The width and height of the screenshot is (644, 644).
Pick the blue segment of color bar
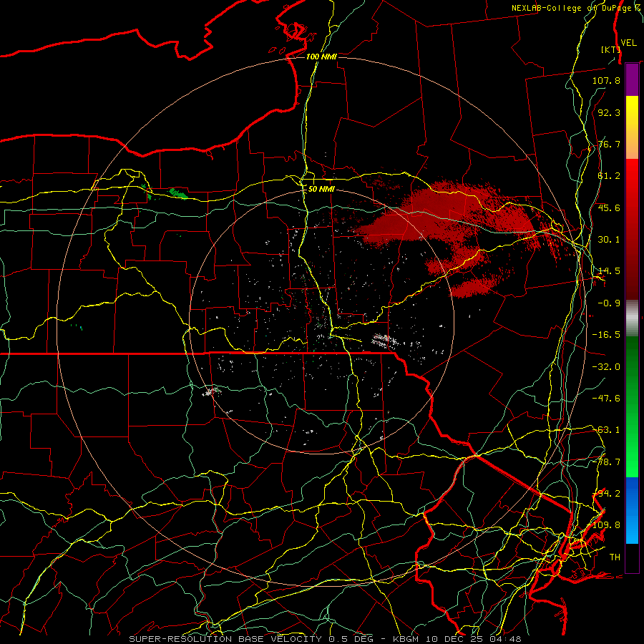tap(632, 510)
